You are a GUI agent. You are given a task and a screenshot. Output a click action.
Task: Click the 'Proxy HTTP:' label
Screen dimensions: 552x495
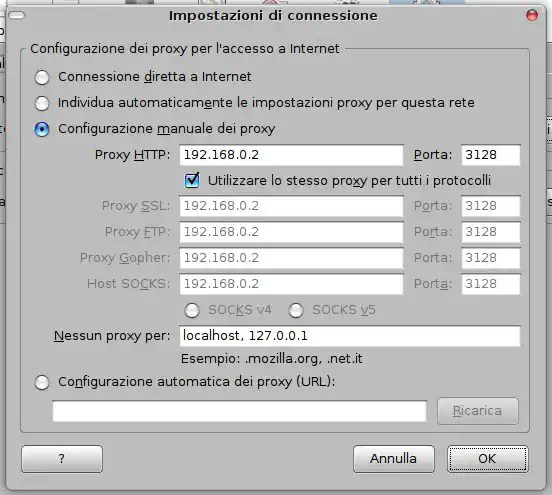pos(132,155)
